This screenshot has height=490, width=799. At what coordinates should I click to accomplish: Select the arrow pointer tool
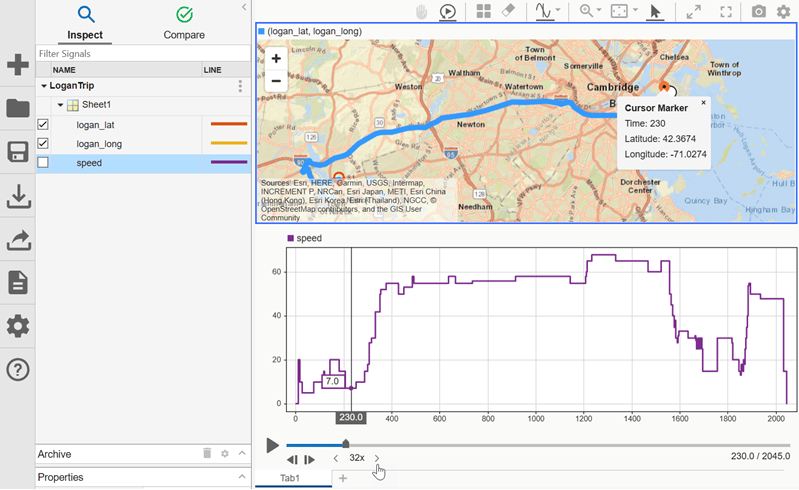655,12
